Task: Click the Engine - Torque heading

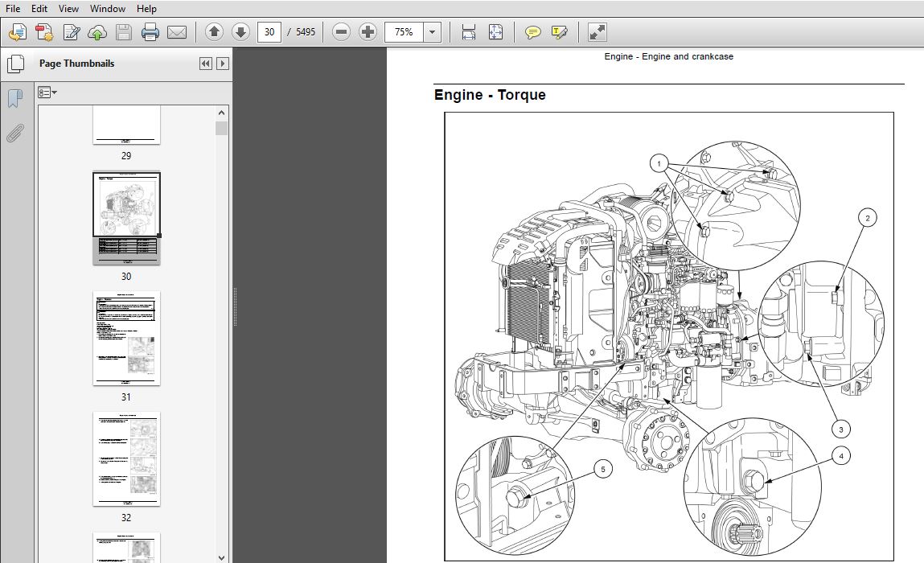Action: click(x=490, y=95)
